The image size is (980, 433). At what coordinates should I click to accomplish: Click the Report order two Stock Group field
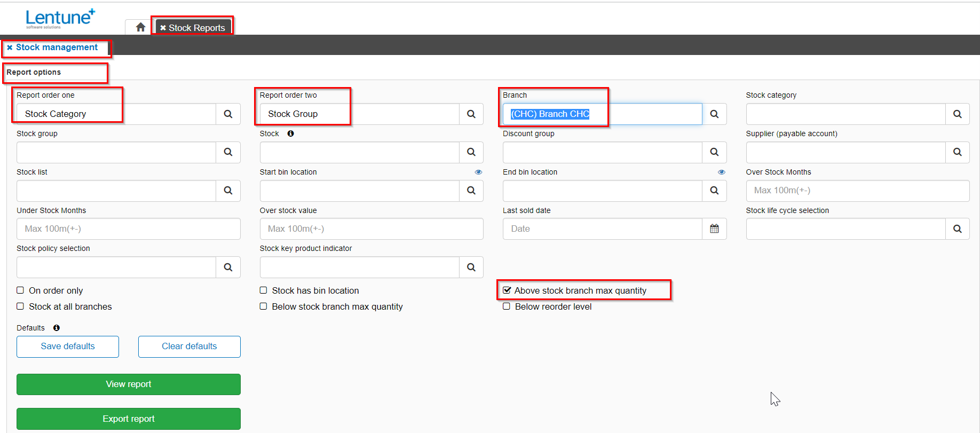pos(360,114)
